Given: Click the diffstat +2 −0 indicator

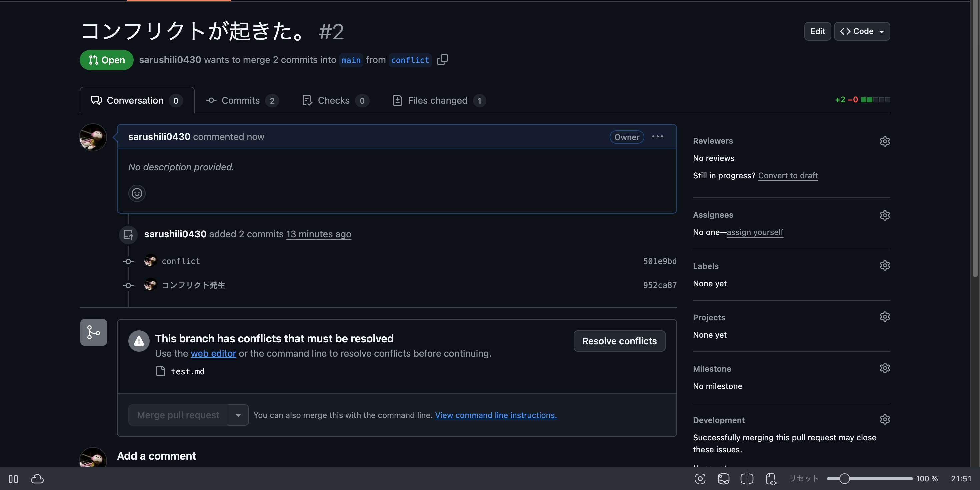Looking at the screenshot, I should (862, 100).
